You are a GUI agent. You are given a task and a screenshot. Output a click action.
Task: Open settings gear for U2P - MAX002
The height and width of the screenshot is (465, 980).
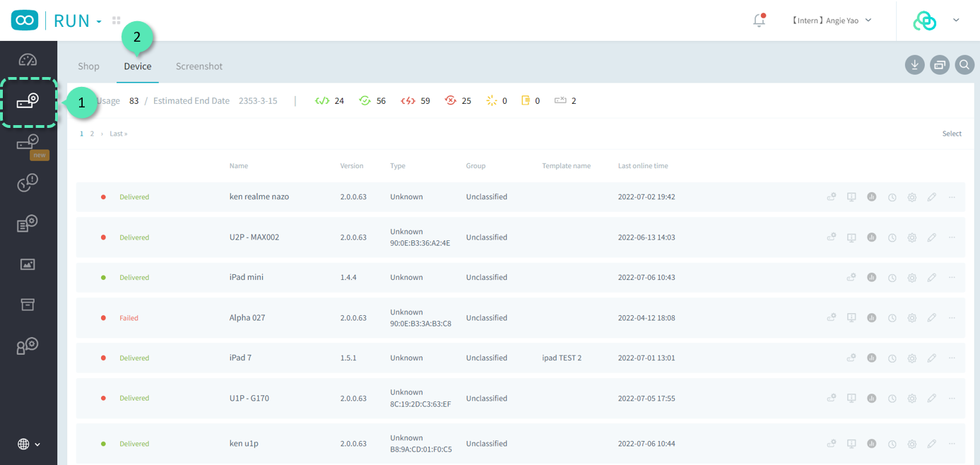click(x=912, y=237)
